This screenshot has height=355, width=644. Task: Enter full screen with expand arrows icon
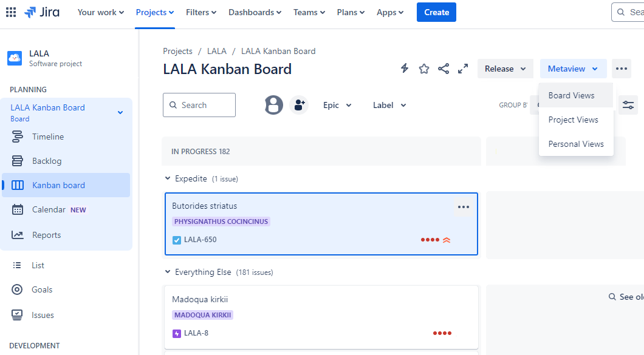[463, 69]
